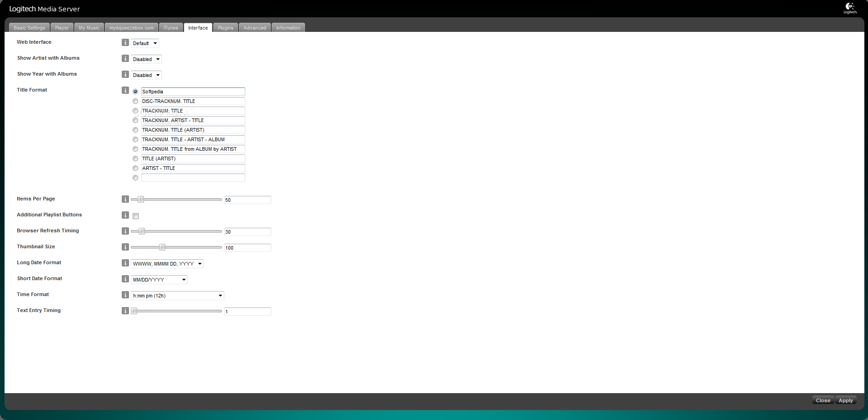Select TRACKNUM. ARTIST - TITLE radio option
Screen dimensions: 868x420
pyautogui.click(x=135, y=120)
